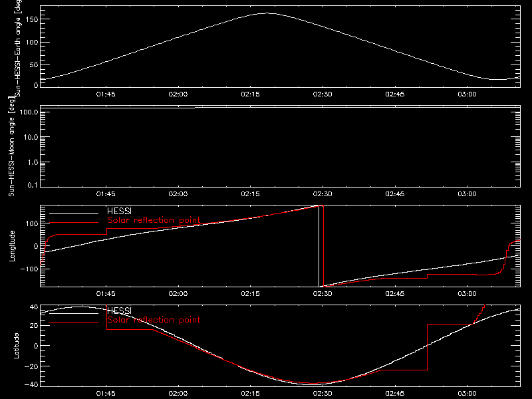The height and width of the screenshot is (399, 532).
Task: Click 03:00 time label under Earth angle plot
Action: click(x=467, y=94)
